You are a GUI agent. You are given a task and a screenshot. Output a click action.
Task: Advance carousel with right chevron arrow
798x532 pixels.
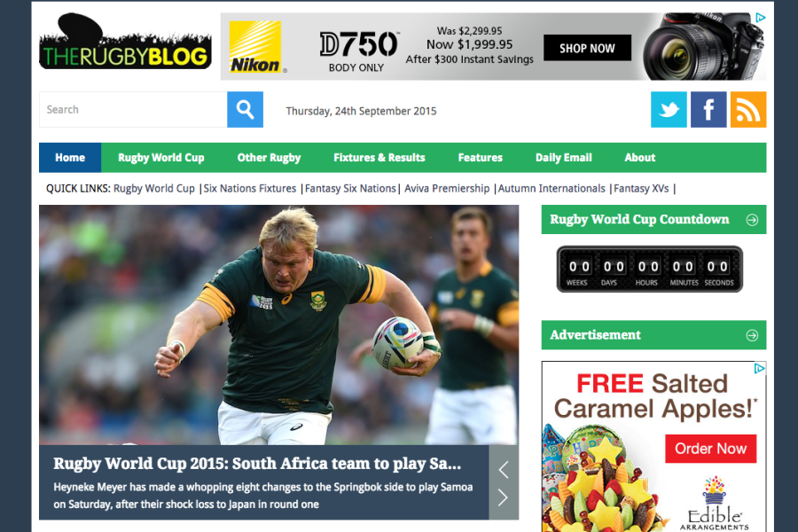click(x=504, y=497)
